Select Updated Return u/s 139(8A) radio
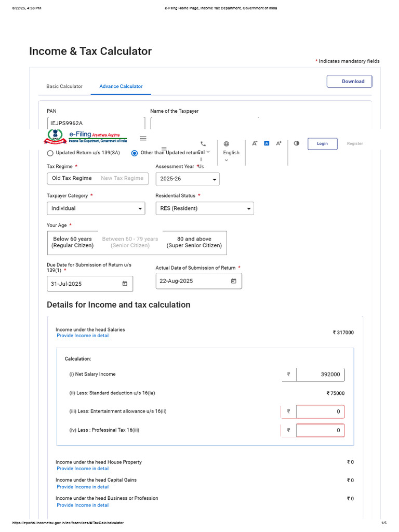This screenshot has width=399, height=532. (50, 153)
